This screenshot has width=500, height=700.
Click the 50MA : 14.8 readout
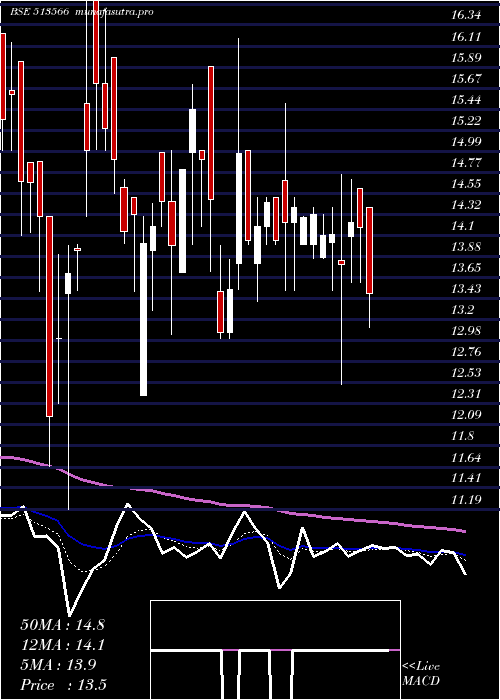click(x=62, y=625)
